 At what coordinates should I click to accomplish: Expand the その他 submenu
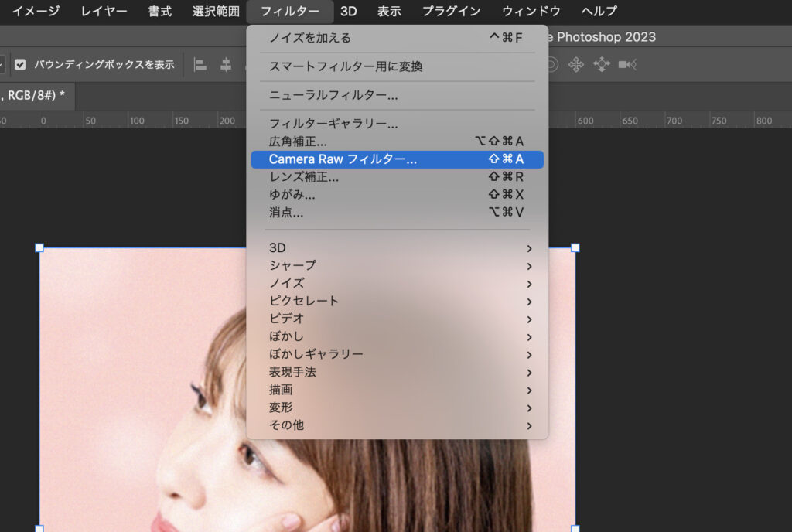(x=397, y=425)
